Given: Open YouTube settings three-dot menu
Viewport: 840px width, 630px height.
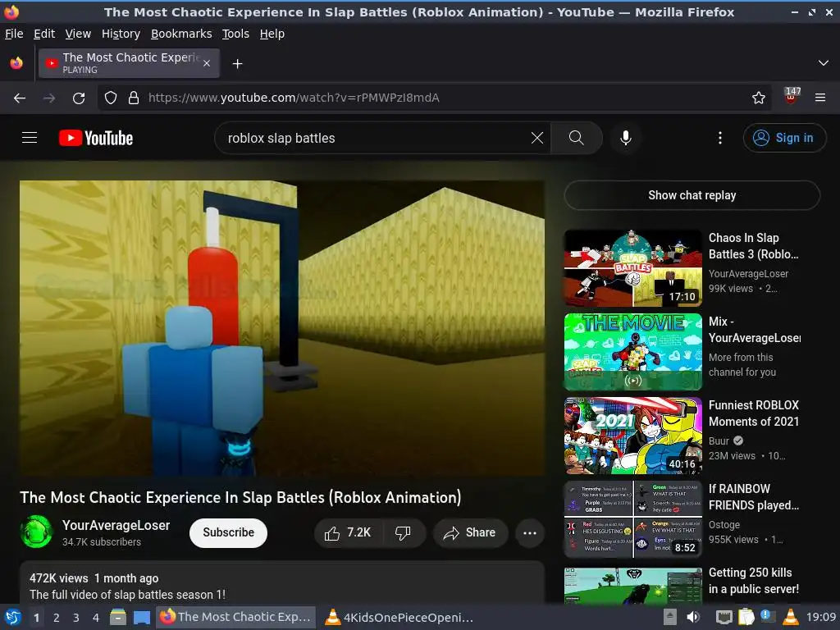Looking at the screenshot, I should click(720, 138).
